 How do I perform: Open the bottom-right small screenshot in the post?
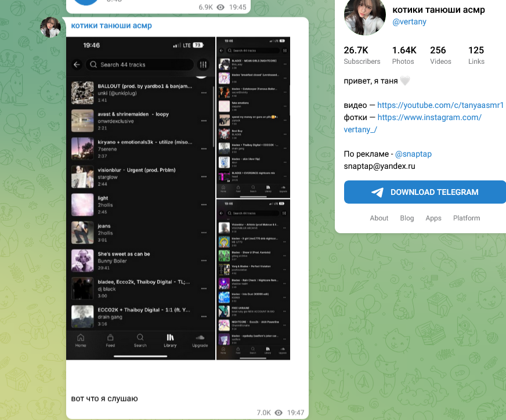click(254, 280)
